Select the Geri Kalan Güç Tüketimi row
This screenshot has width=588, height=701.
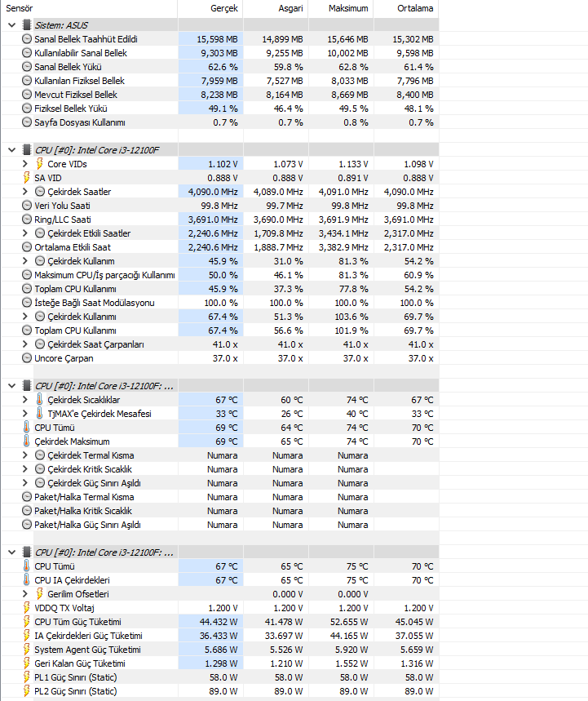(x=220, y=663)
